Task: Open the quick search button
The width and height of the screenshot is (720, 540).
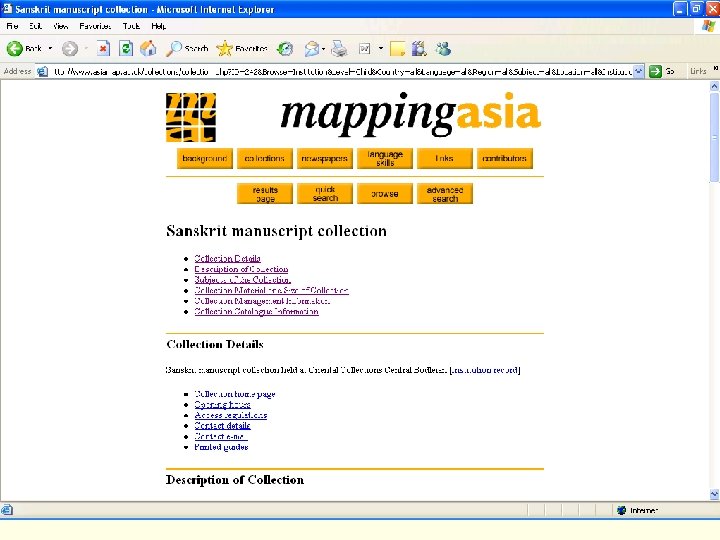Action: [x=325, y=194]
